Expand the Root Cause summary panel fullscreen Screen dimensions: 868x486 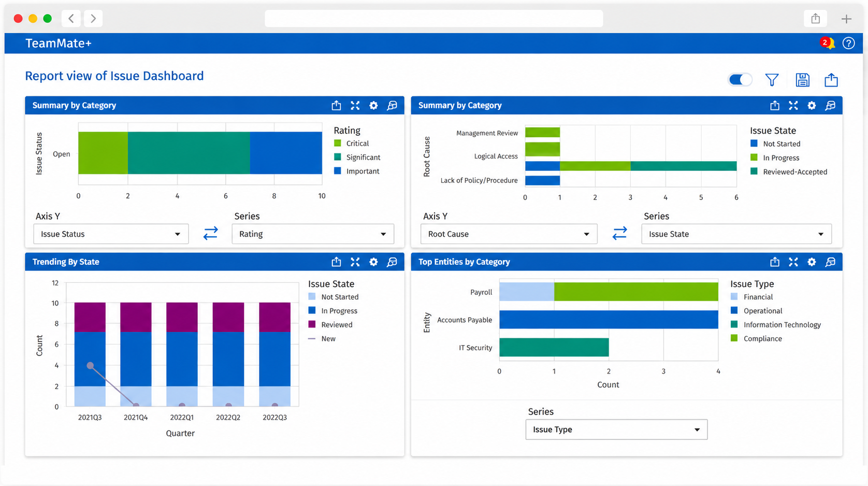[793, 105]
